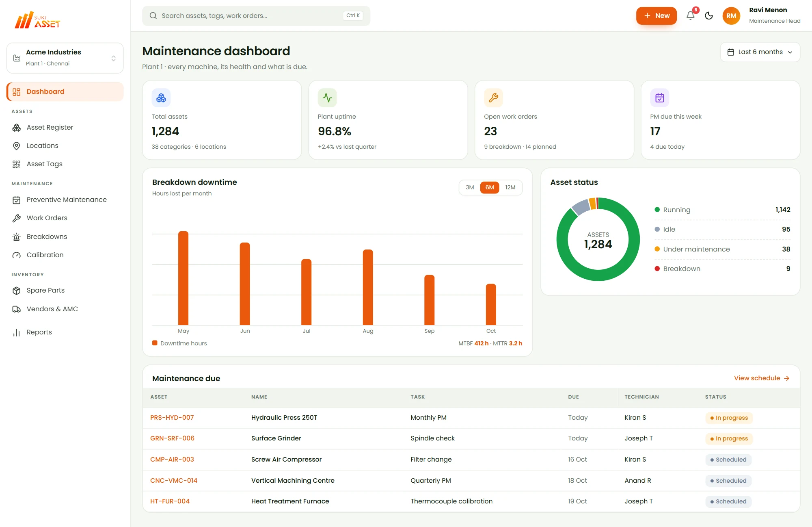
Task: Open asset PRS-HYD-007
Action: coord(172,418)
